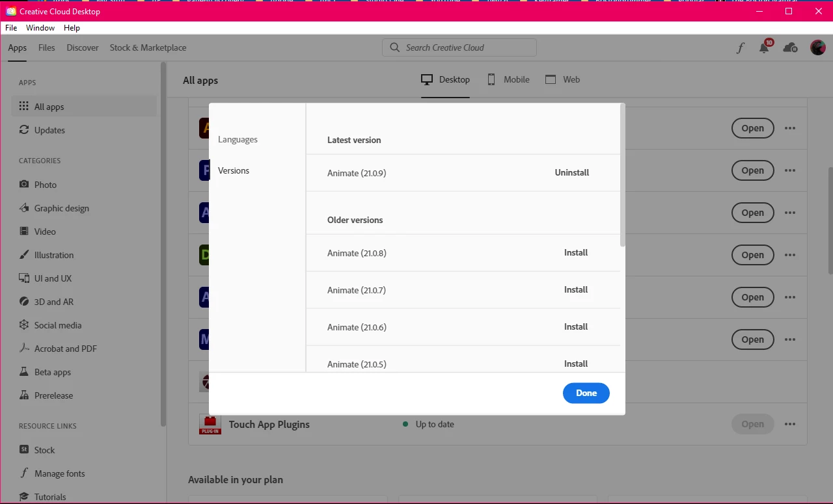Click the Creative Cloud logo in the title bar
The width and height of the screenshot is (833, 504).
pos(11,11)
